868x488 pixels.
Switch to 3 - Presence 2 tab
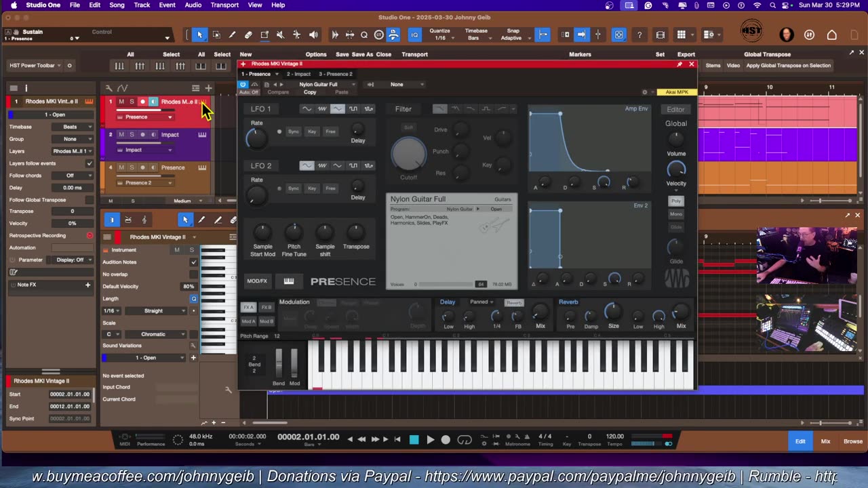(336, 74)
